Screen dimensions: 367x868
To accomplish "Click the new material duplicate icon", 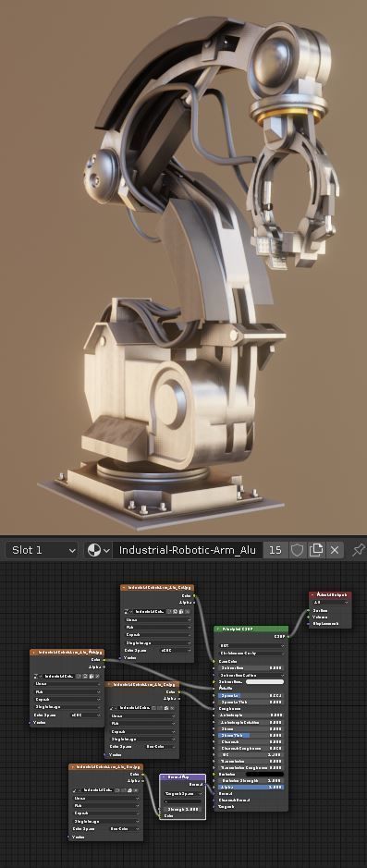I will pos(316,550).
